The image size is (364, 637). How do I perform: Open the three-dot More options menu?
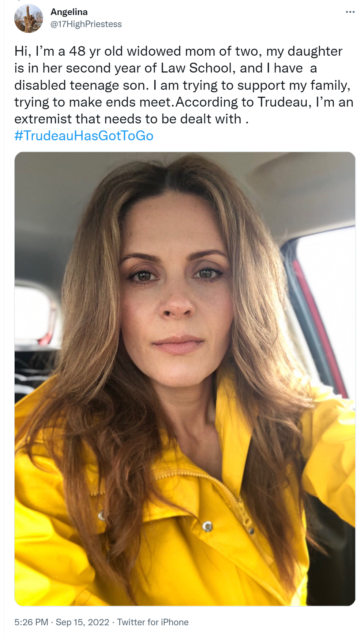click(350, 12)
